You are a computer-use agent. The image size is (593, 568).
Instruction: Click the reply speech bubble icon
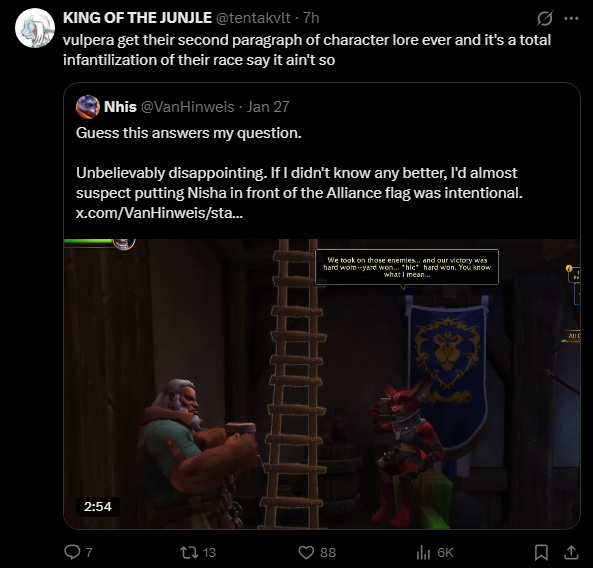pos(72,552)
